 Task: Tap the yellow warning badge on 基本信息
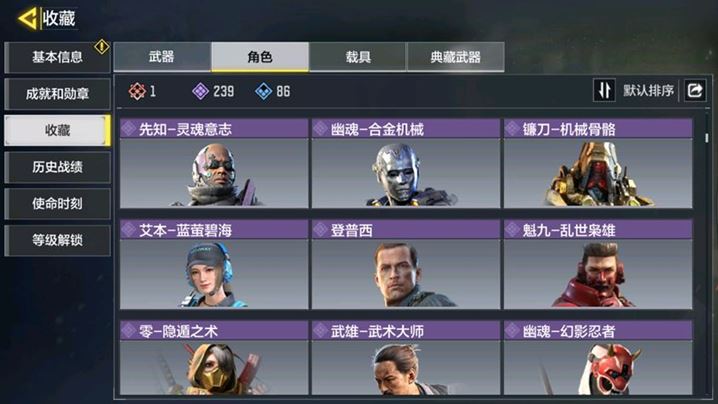coord(102,46)
